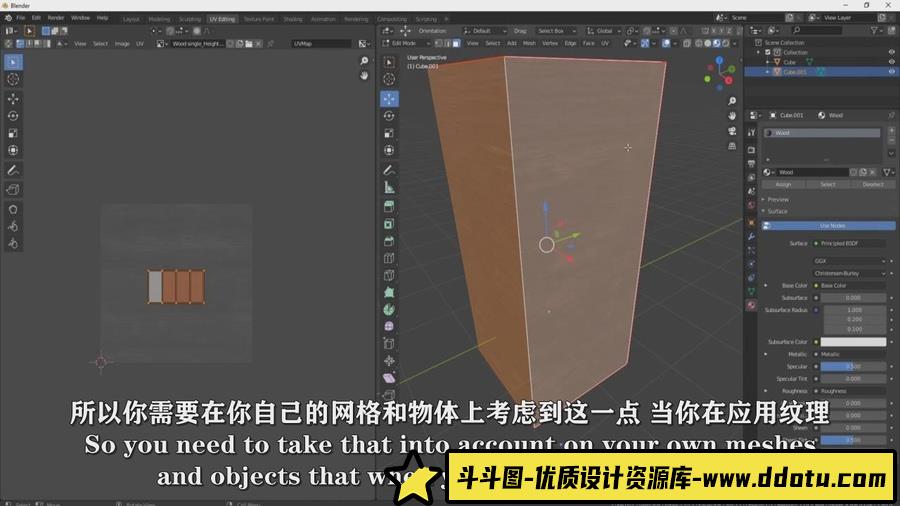The height and width of the screenshot is (506, 900).
Task: Select the Knife tool
Action: tap(389, 275)
